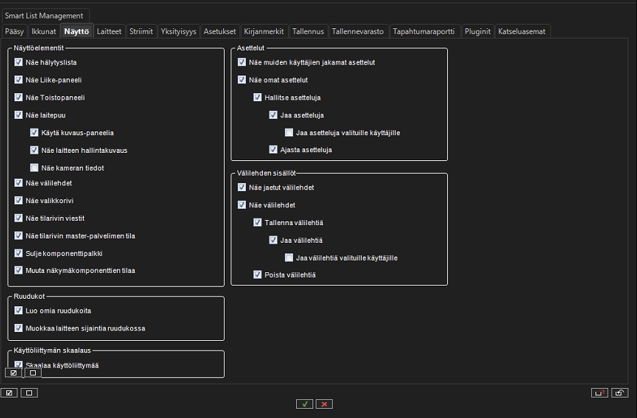Uncheck Luo omia ruudukoita
This screenshot has height=418, width=637.
(18, 310)
